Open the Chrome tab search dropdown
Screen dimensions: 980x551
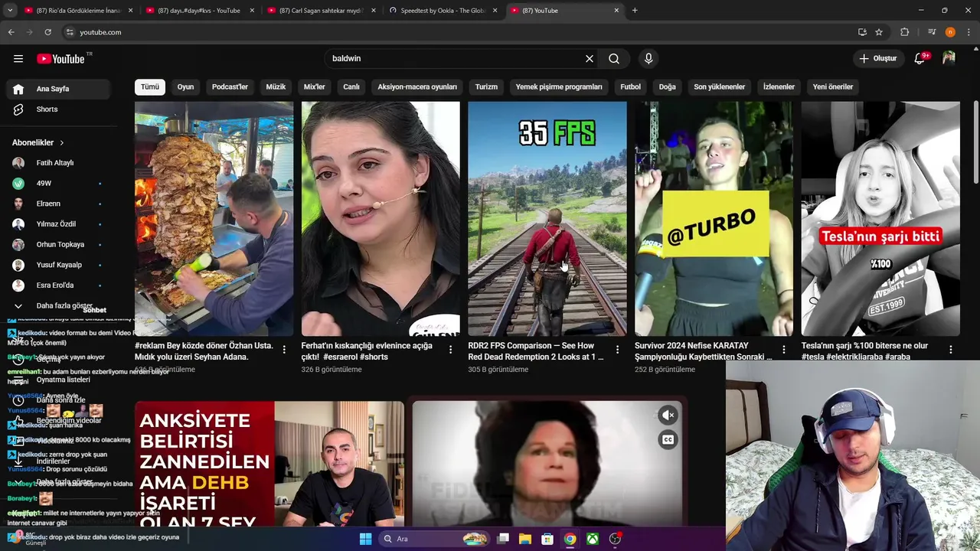(11, 11)
